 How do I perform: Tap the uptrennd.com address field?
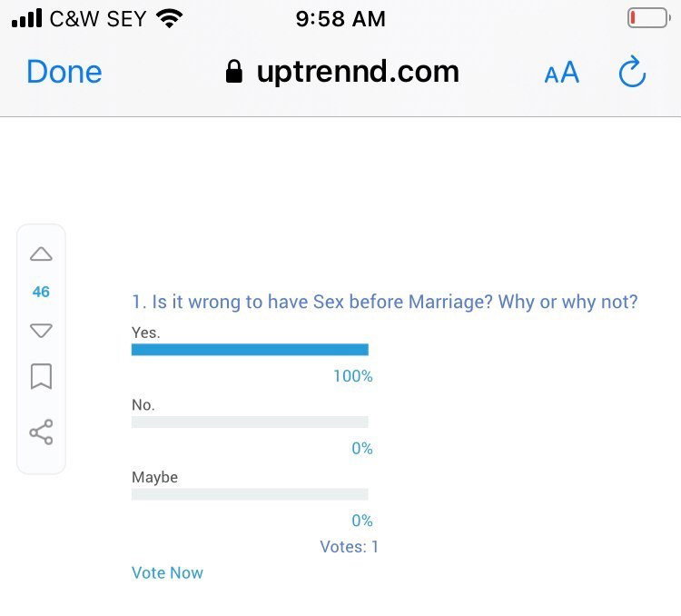(x=358, y=72)
